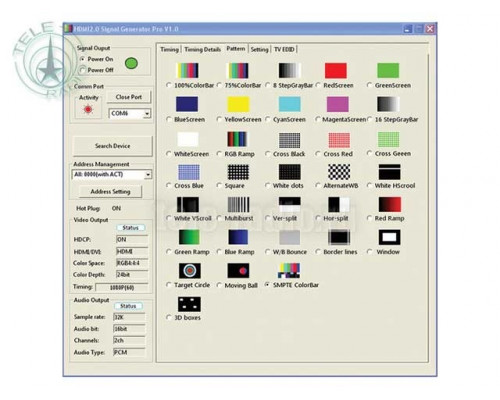Choose the YellowScreen radio button
500x400 pixels.
[219, 119]
